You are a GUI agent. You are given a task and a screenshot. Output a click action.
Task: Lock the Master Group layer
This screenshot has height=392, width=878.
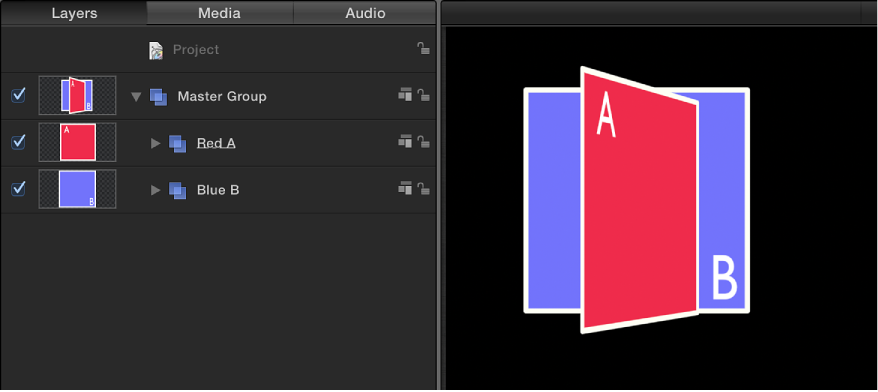click(x=424, y=95)
